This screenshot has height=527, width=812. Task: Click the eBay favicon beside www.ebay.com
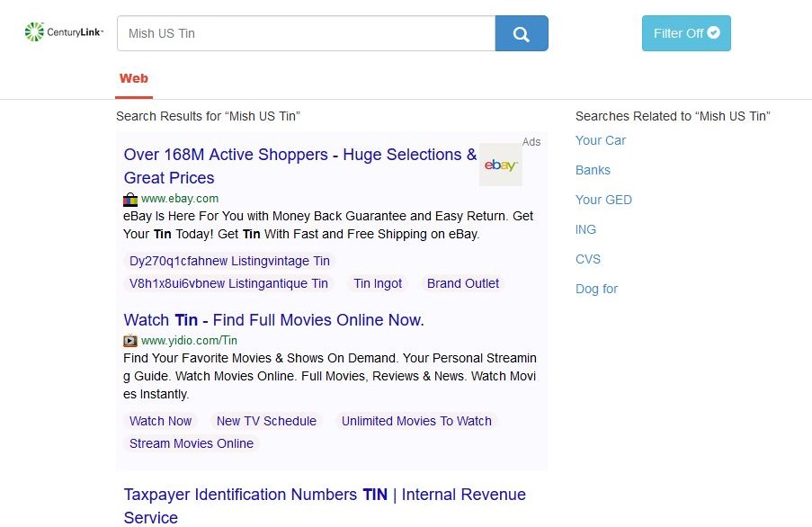130,199
